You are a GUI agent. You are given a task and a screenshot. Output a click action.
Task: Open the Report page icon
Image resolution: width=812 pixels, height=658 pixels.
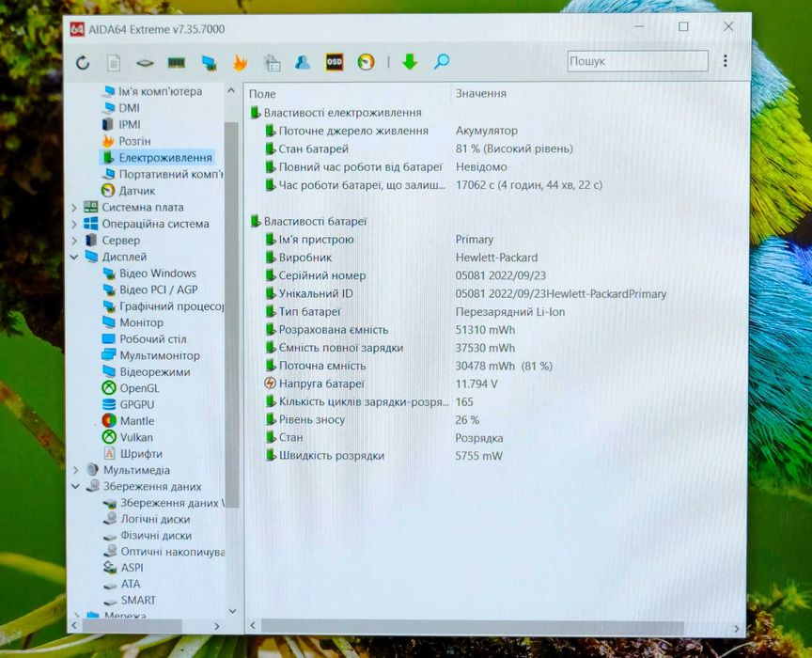(114, 63)
